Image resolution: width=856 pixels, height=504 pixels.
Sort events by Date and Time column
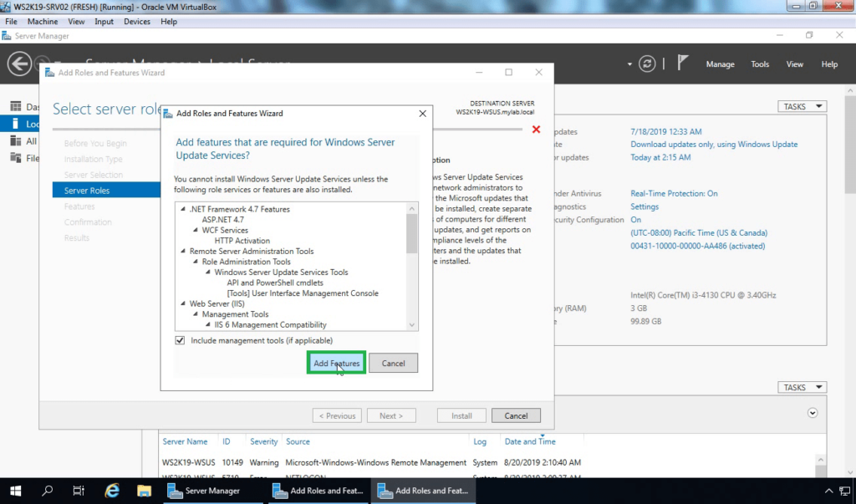click(529, 441)
